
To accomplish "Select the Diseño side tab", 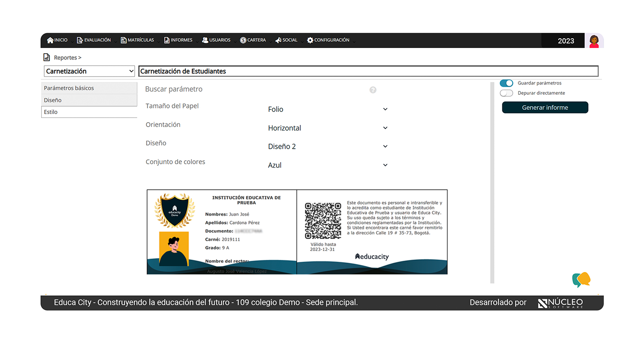I will [89, 100].
